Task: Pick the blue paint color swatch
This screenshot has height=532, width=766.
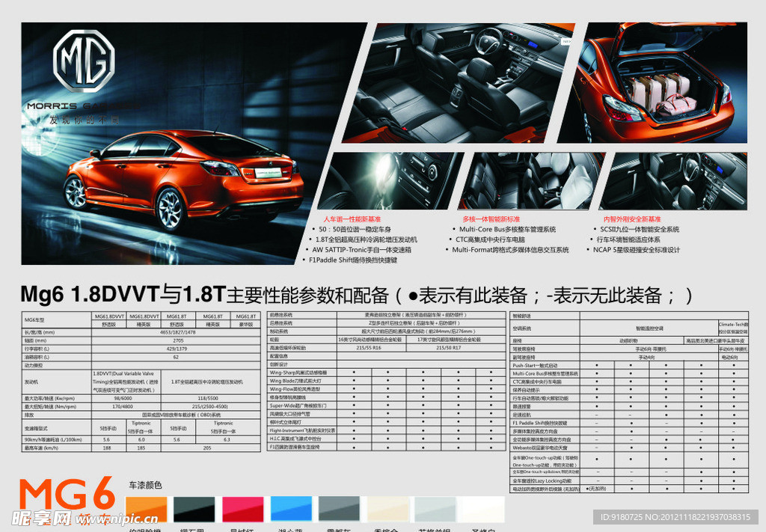Action: click(291, 510)
